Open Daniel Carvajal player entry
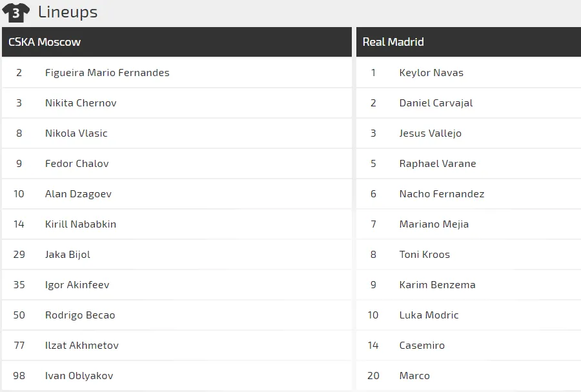 (436, 103)
